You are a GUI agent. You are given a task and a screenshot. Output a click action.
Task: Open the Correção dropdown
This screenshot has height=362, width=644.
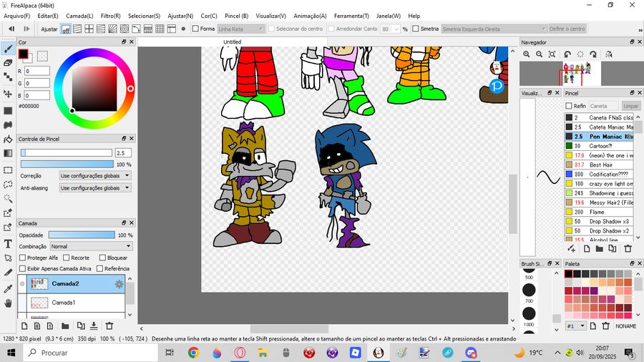pyautogui.click(x=95, y=176)
